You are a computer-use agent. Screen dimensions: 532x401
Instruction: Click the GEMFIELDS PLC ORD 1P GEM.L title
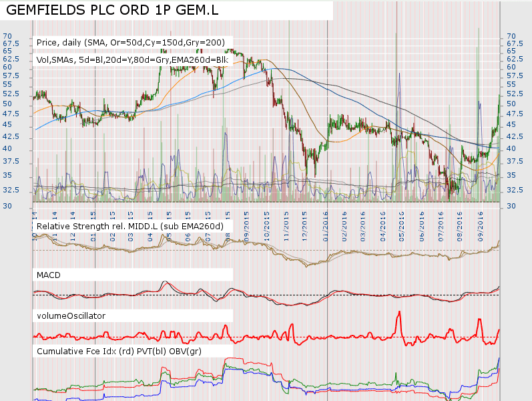pyautogui.click(x=112, y=10)
